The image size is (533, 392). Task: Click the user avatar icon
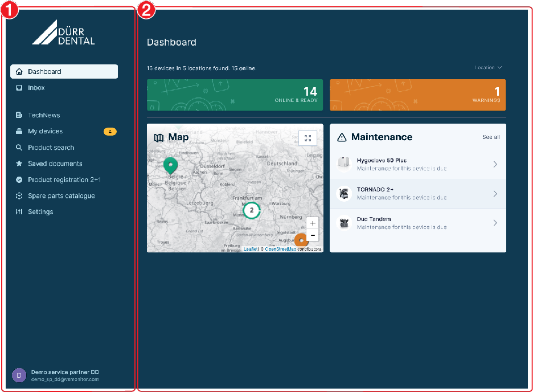click(x=19, y=375)
